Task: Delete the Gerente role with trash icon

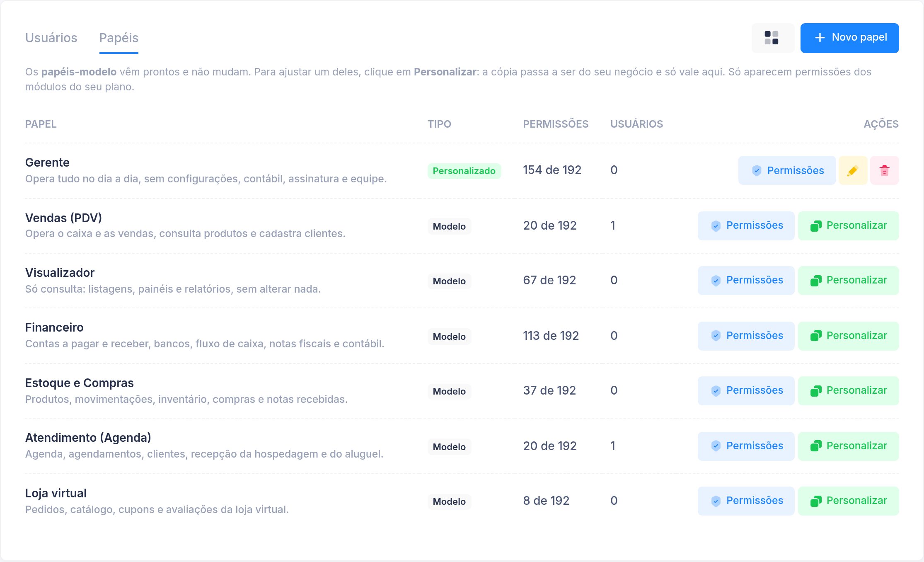Action: 884,170
